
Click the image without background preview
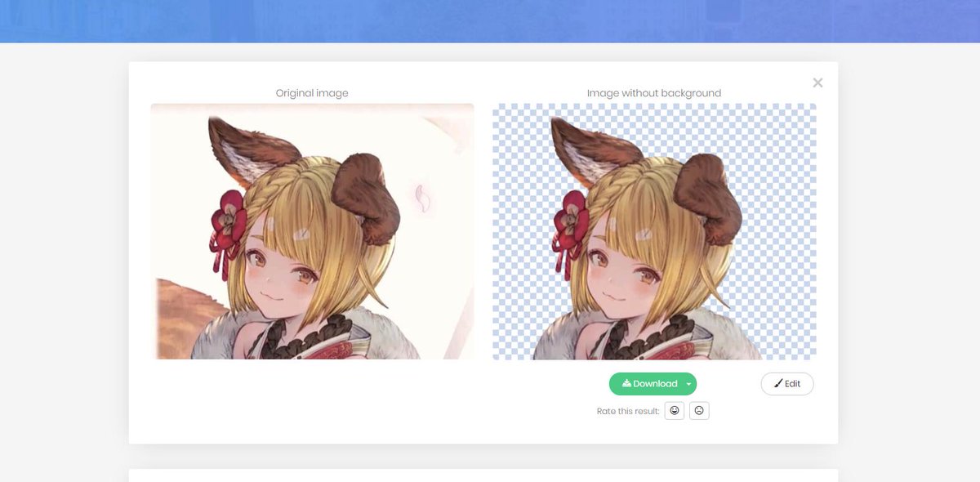click(654, 231)
